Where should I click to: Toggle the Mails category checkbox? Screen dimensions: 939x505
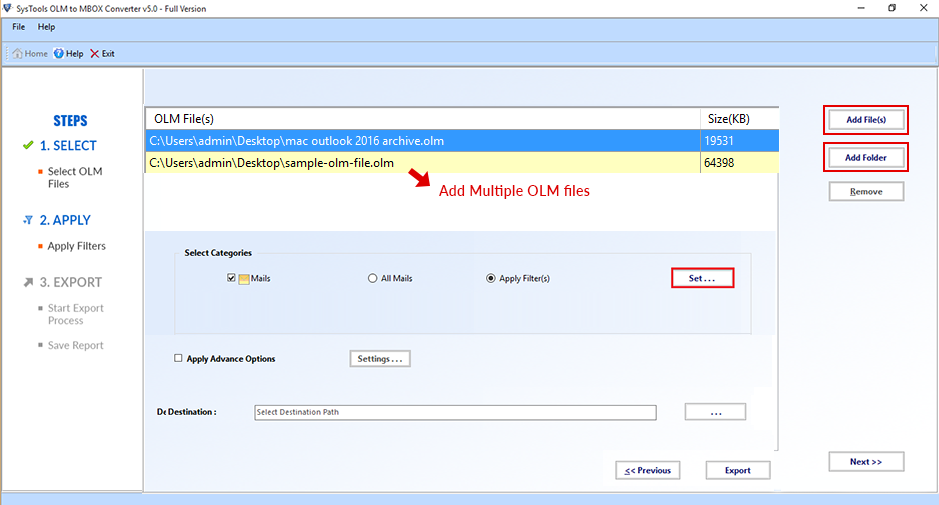point(231,279)
